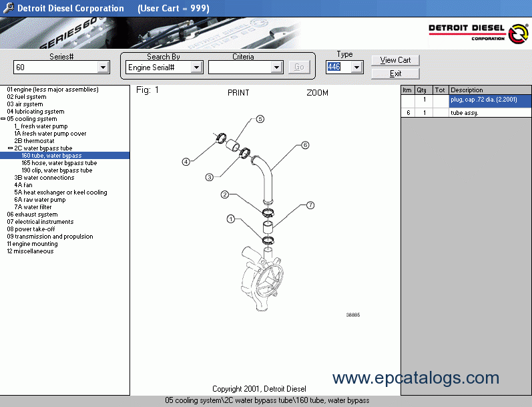Select 1A fresh water pump cover

[x=50, y=134]
